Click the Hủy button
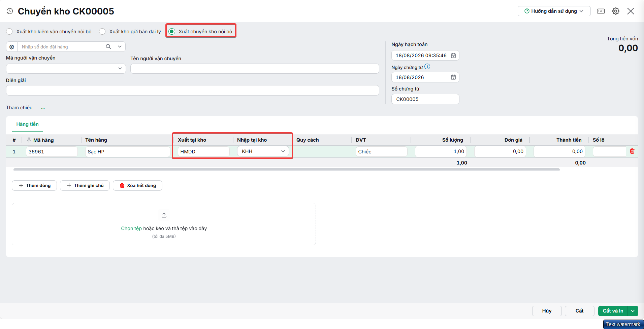 click(x=547, y=311)
